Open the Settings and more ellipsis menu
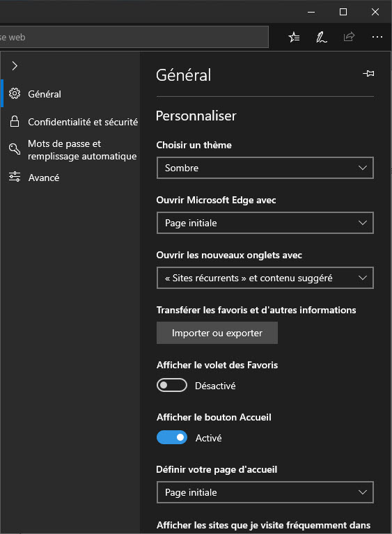This screenshot has width=392, height=534. tap(377, 37)
